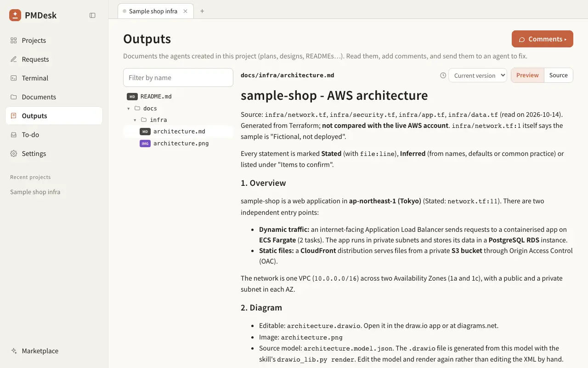This screenshot has height=368, width=588.
Task: Focus the Filter by name field
Action: (x=178, y=78)
